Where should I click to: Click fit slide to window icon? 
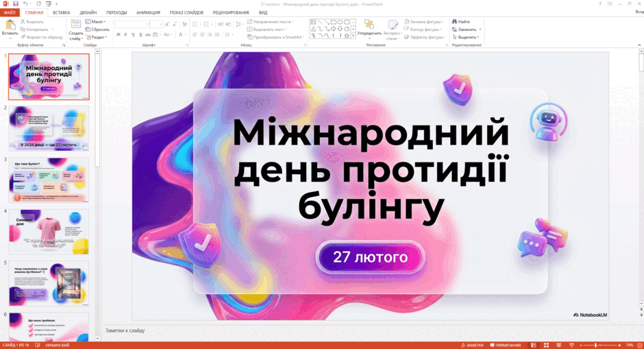639,346
